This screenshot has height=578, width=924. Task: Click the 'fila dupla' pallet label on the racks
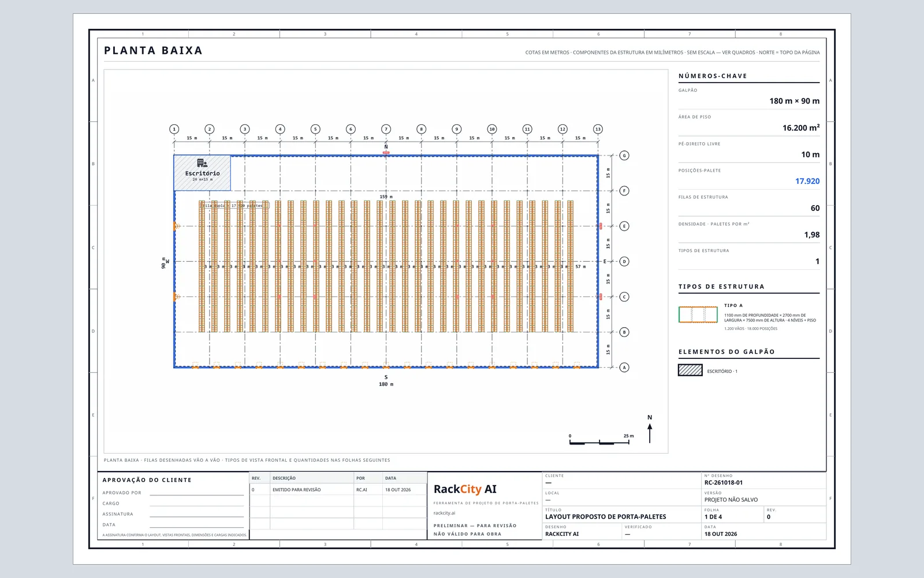pos(234,205)
